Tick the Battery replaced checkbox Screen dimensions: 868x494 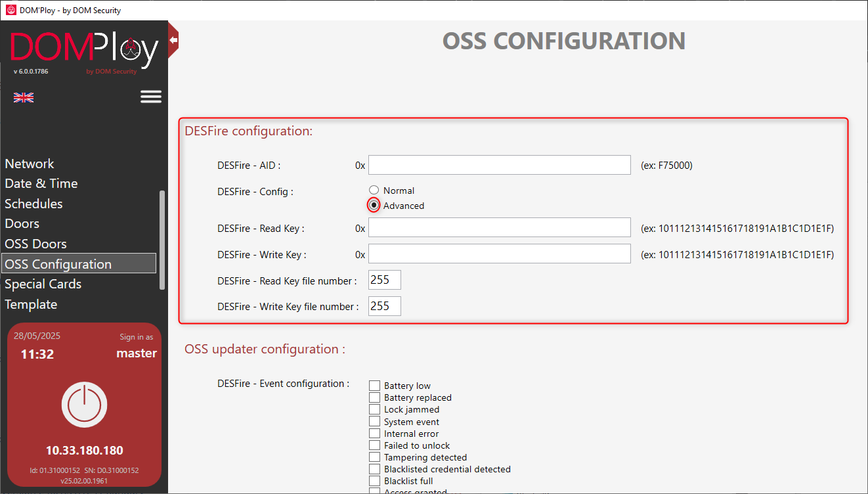pos(375,397)
